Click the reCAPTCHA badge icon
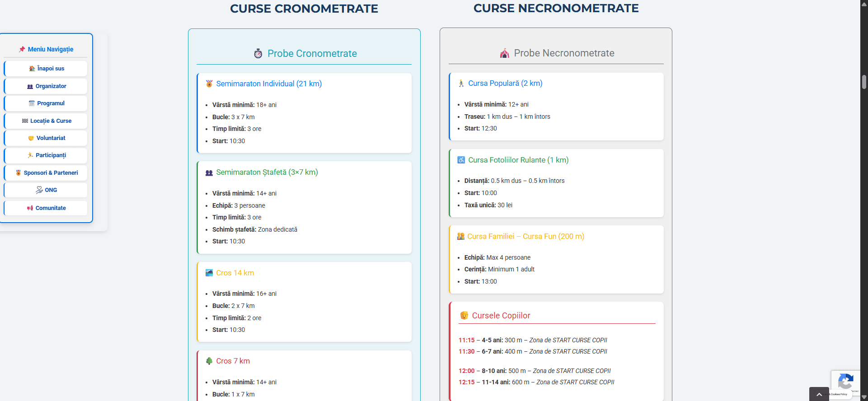The image size is (868, 401). (x=845, y=382)
